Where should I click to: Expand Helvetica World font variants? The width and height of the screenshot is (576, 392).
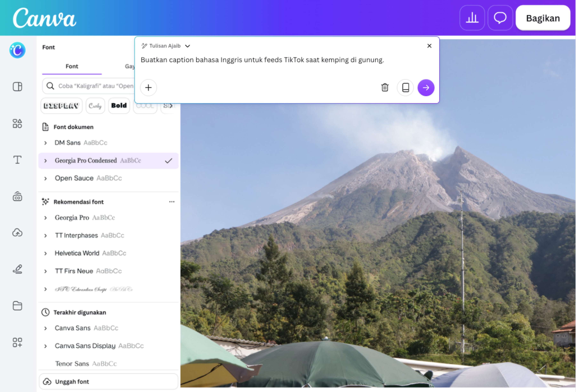45,253
